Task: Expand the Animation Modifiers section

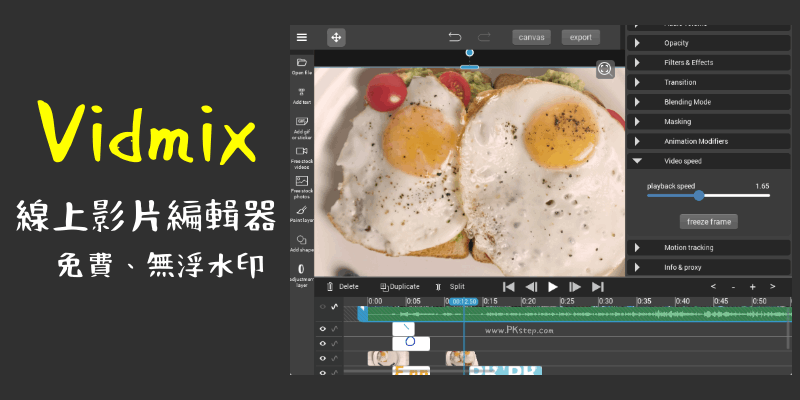Action: pos(709,141)
